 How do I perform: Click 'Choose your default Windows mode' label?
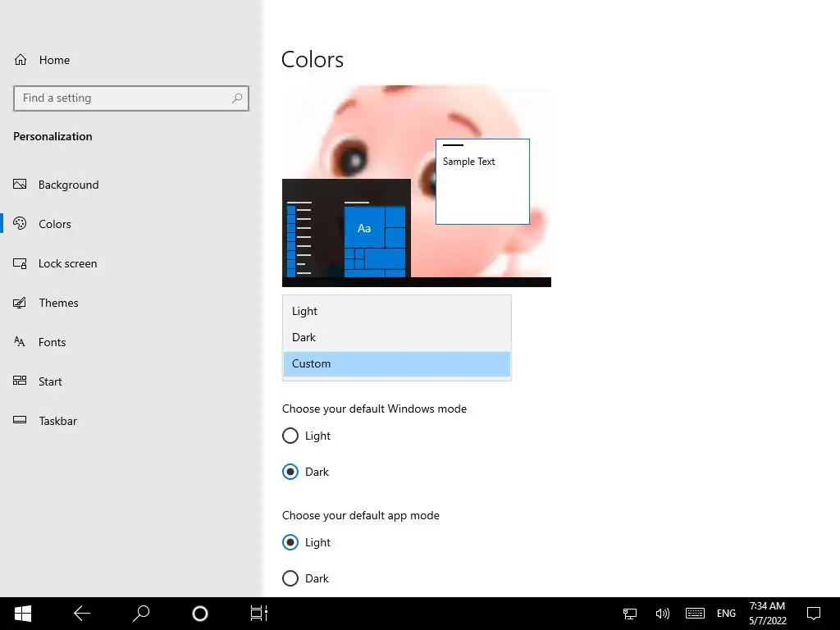tap(374, 409)
